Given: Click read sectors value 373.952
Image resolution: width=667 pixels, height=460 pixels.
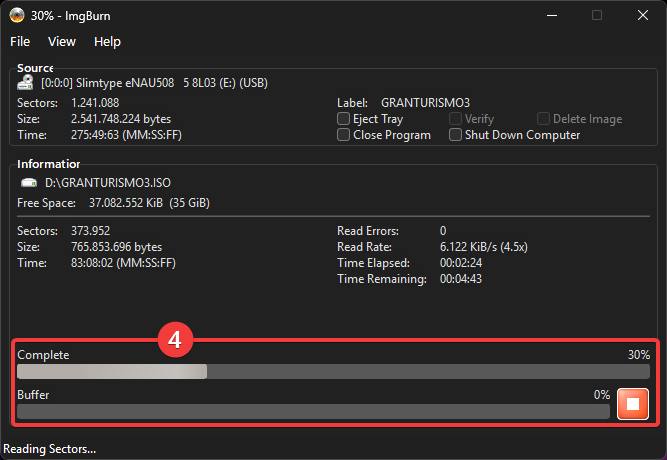Looking at the screenshot, I should [x=90, y=231].
